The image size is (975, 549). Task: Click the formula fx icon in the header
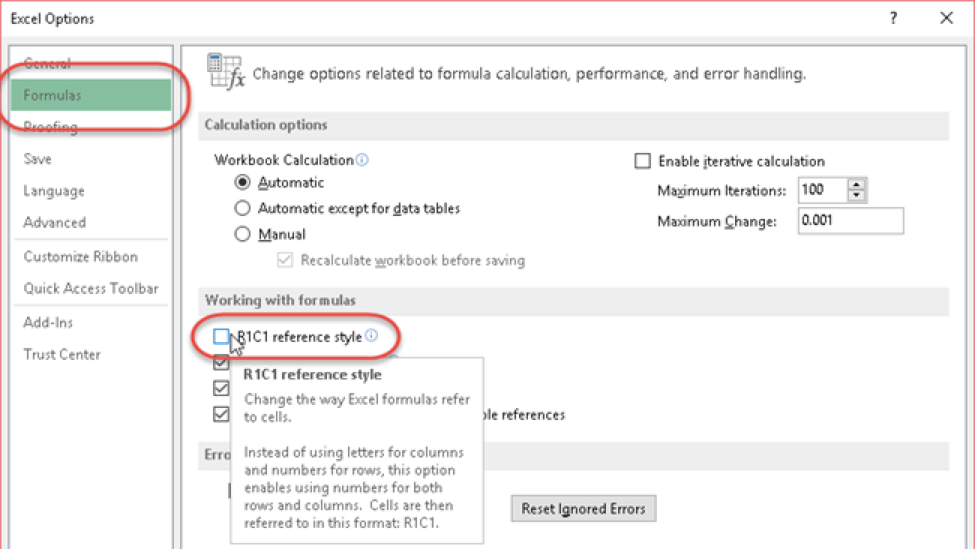click(226, 72)
